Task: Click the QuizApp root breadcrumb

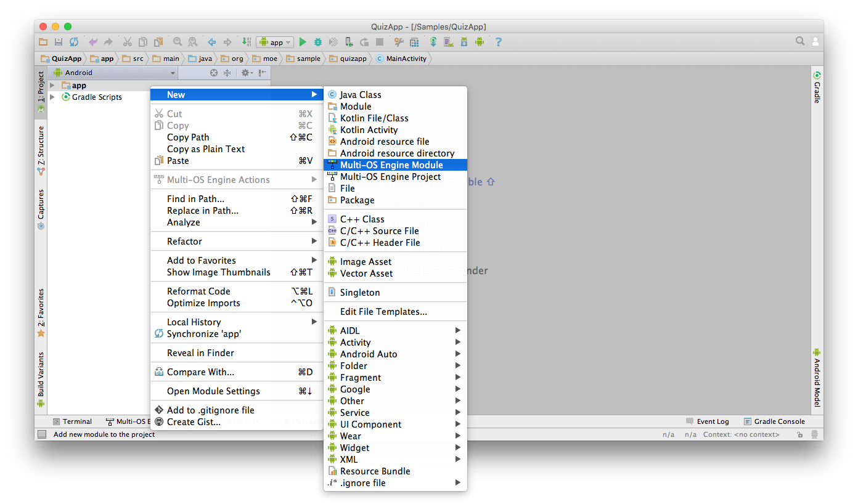Action: (x=61, y=59)
